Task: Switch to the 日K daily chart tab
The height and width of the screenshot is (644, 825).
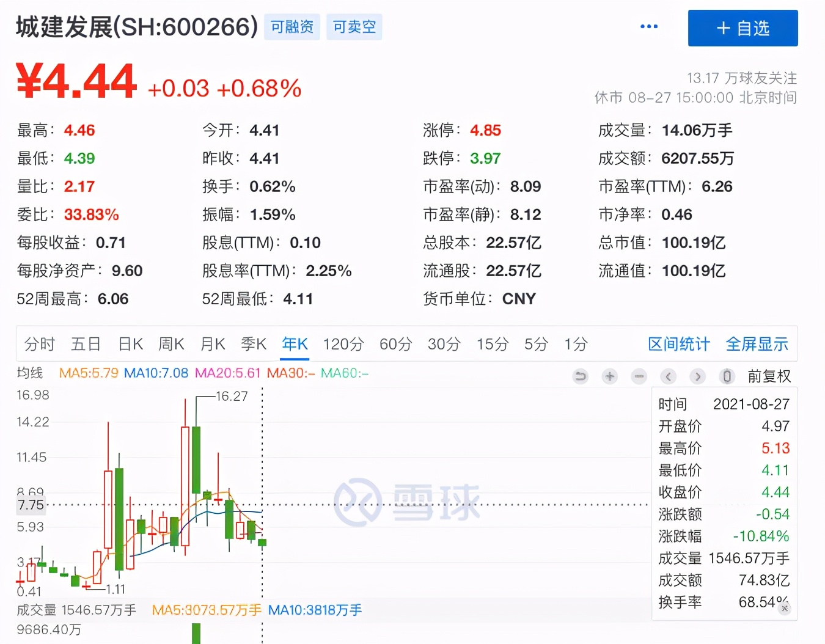Action: (x=130, y=344)
